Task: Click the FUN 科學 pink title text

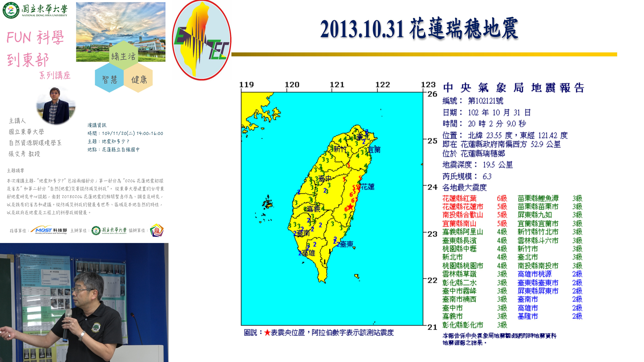Action: click(x=35, y=38)
